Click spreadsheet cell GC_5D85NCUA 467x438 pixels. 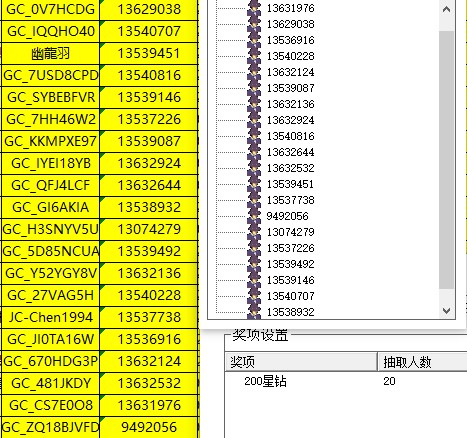50,251
